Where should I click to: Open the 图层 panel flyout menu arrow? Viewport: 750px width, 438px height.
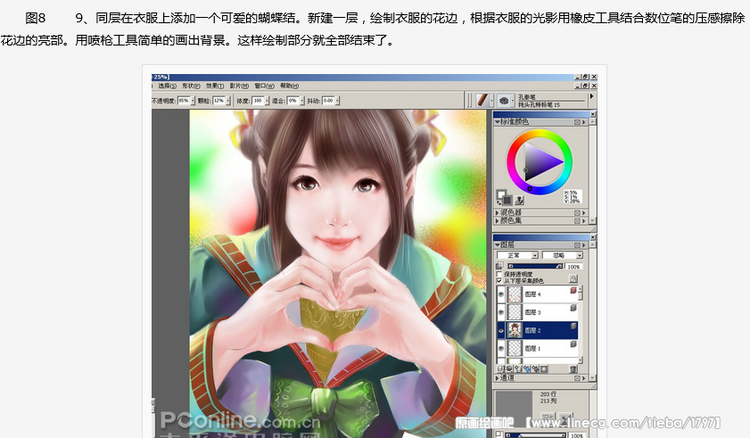(584, 245)
